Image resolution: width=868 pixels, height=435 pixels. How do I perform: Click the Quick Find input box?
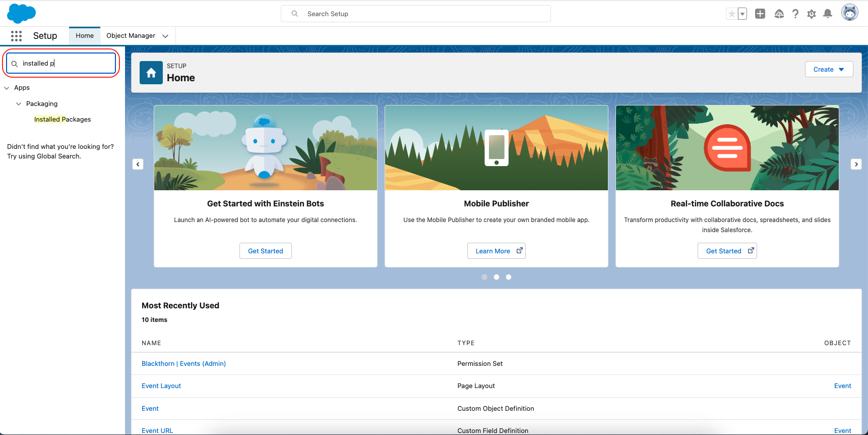pyautogui.click(x=61, y=63)
